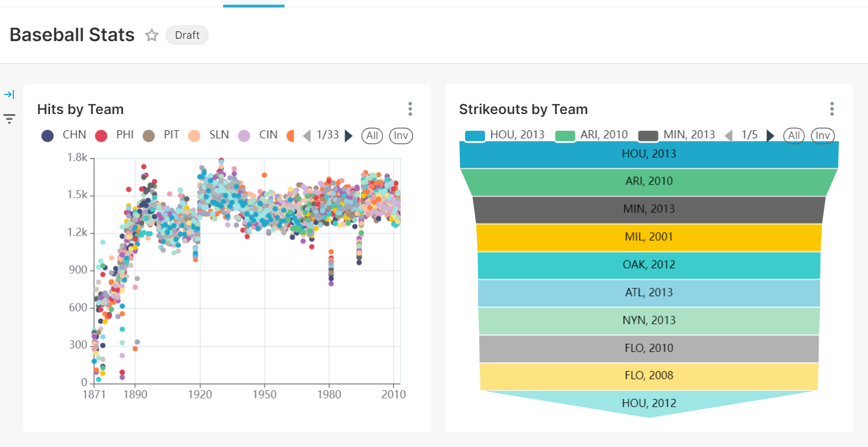Star the Baseball Stats dashboard

tap(152, 35)
